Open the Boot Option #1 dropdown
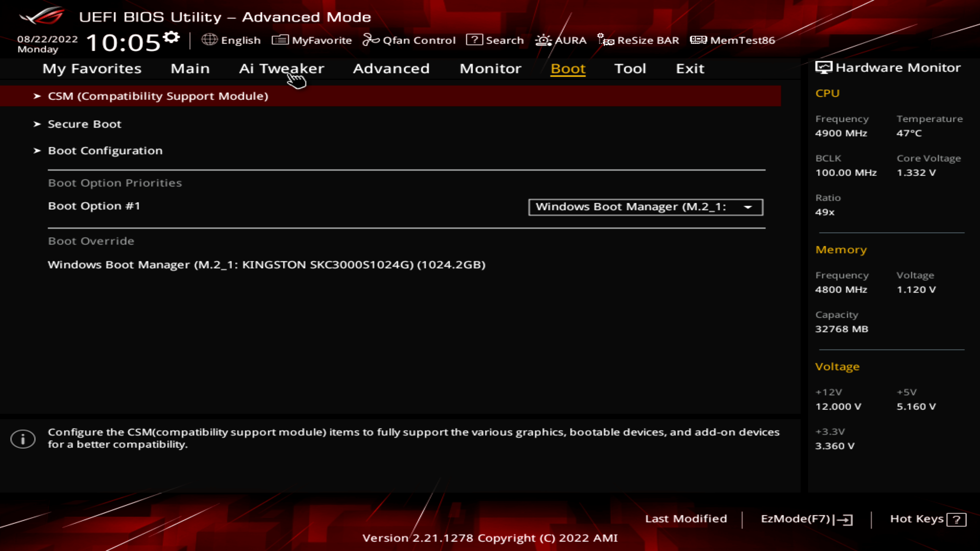980x551 pixels. coord(645,207)
